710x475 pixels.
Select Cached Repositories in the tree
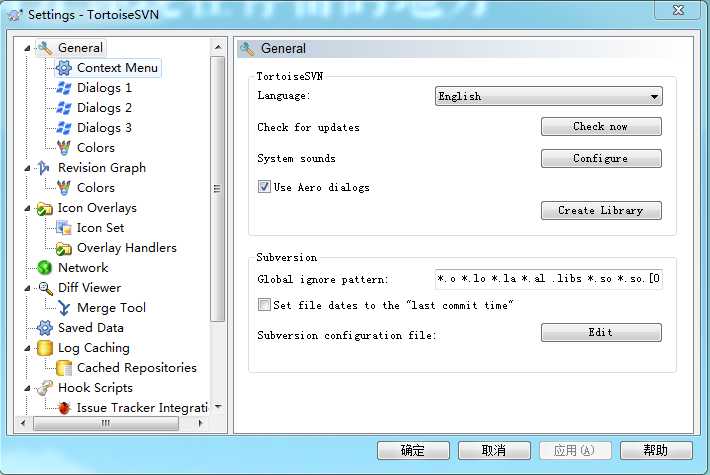(137, 368)
